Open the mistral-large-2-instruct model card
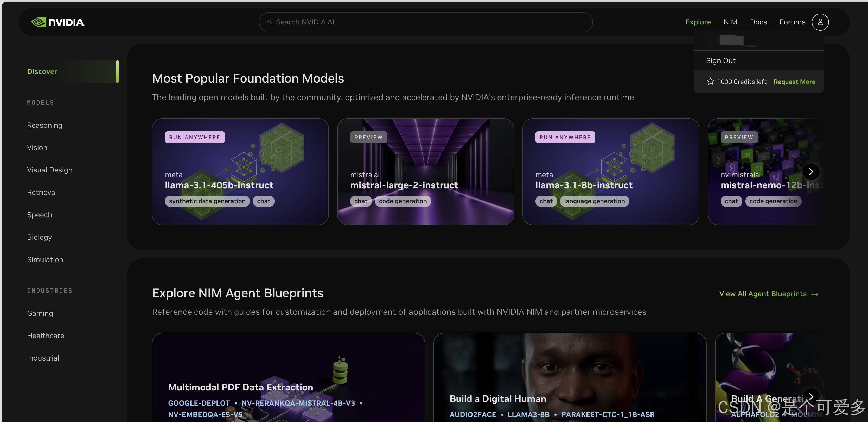Screen dimensions: 868x422 (425, 171)
